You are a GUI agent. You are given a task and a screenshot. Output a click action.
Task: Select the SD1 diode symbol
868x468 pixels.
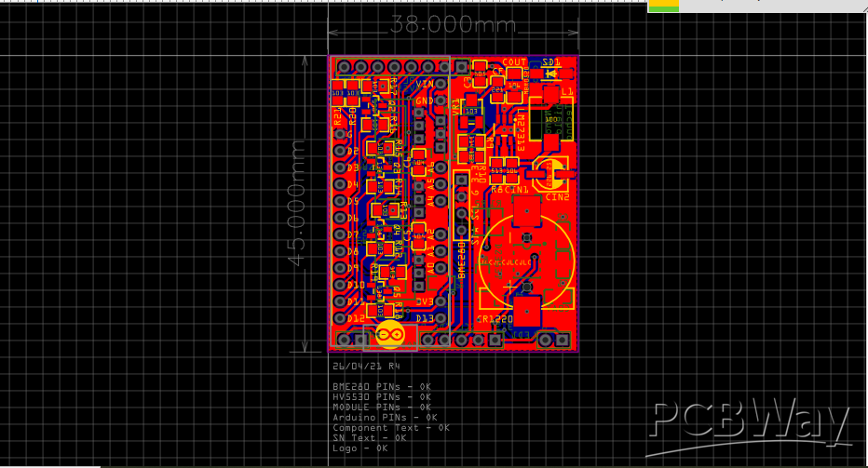pos(551,73)
